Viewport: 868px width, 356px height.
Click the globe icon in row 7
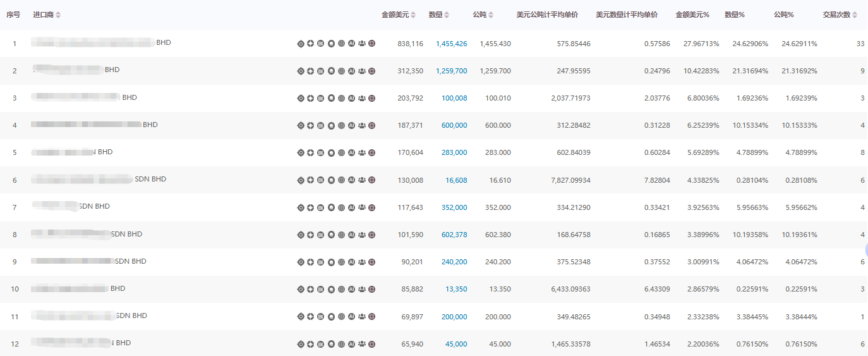coord(341,207)
